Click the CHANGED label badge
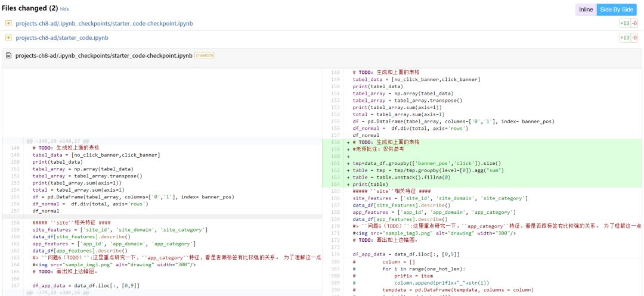Screen dimensions: 644x296 [x=204, y=55]
